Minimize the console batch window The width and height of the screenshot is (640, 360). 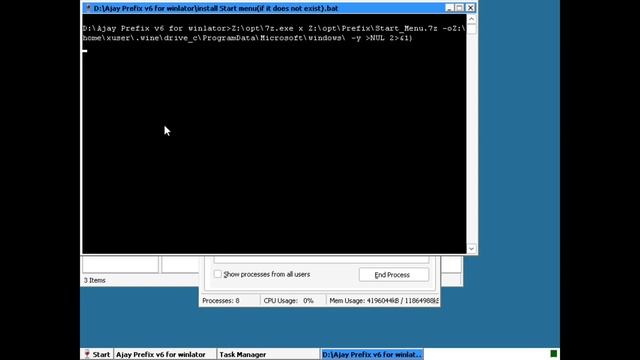[x=449, y=8]
